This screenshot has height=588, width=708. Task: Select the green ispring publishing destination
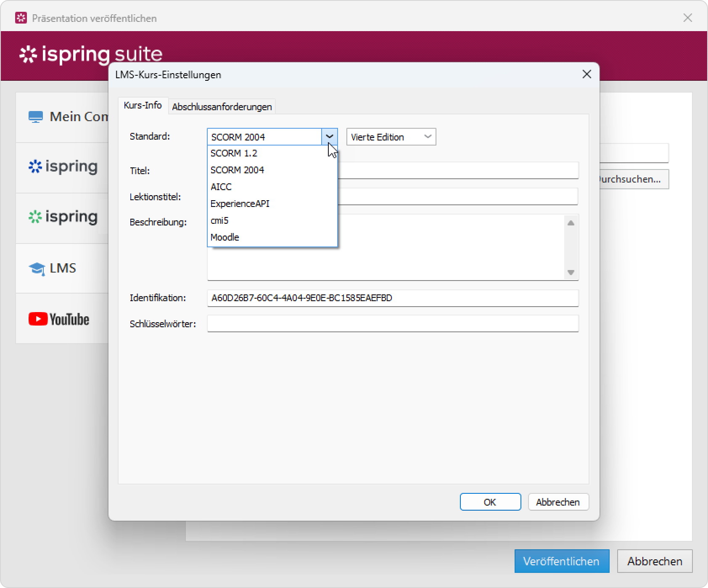[x=63, y=217]
